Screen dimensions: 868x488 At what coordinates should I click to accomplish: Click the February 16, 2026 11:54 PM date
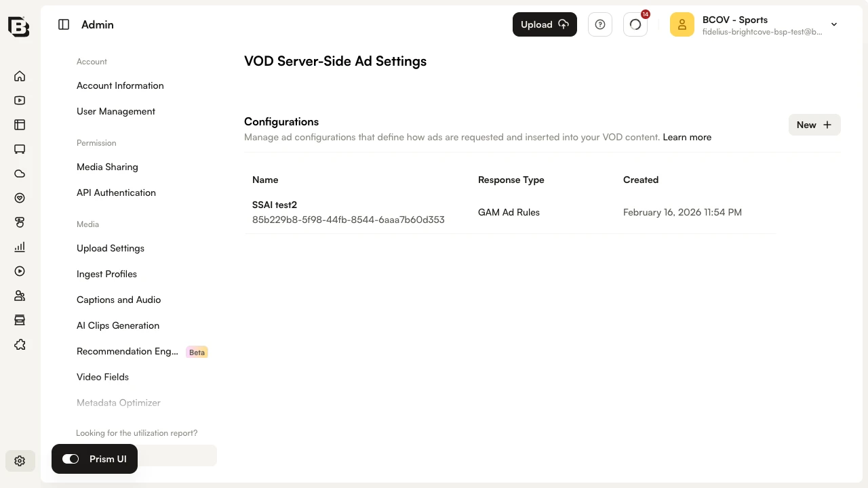pyautogui.click(x=682, y=212)
